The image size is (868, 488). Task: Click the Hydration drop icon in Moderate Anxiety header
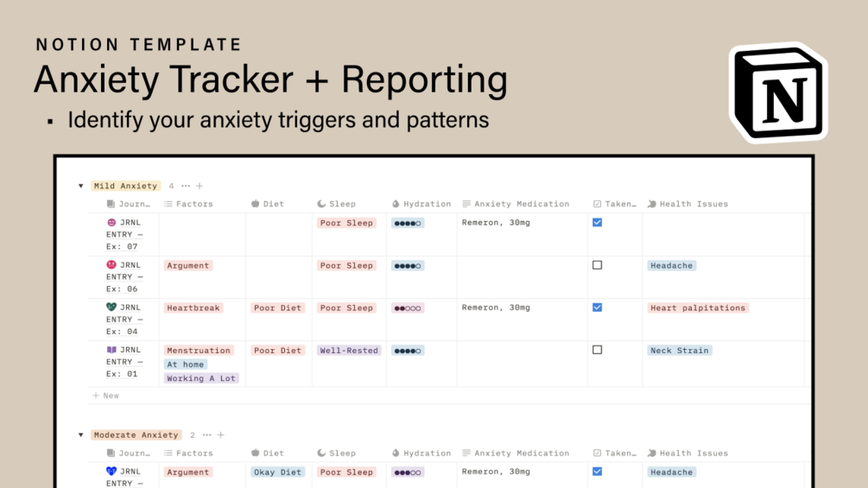[x=396, y=453]
